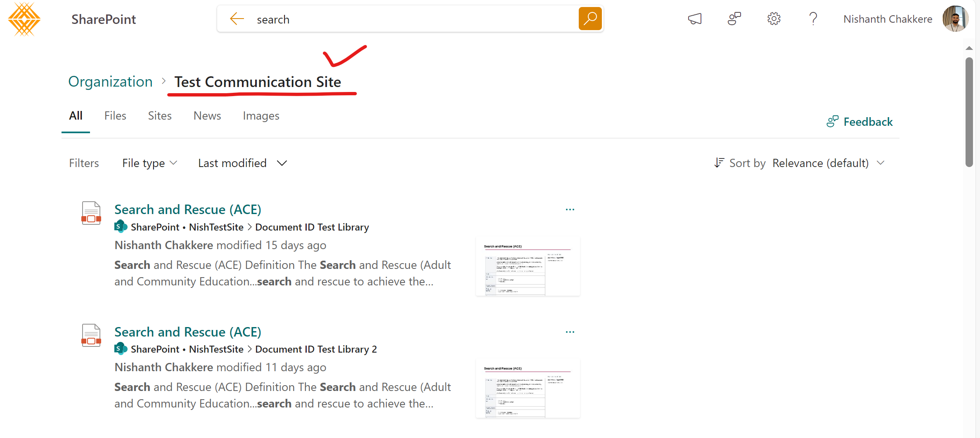Open more options for first search result

[x=570, y=210]
